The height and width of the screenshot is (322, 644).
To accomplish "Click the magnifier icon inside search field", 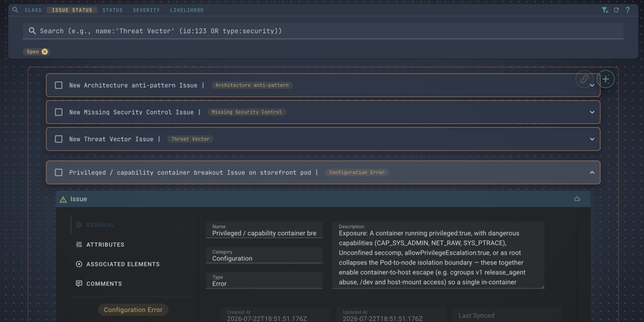I will point(32,31).
